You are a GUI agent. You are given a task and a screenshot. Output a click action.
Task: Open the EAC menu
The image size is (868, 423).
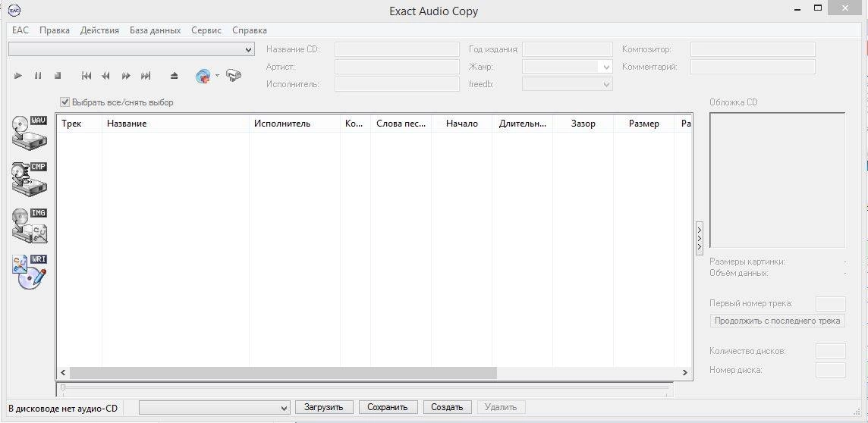click(20, 30)
